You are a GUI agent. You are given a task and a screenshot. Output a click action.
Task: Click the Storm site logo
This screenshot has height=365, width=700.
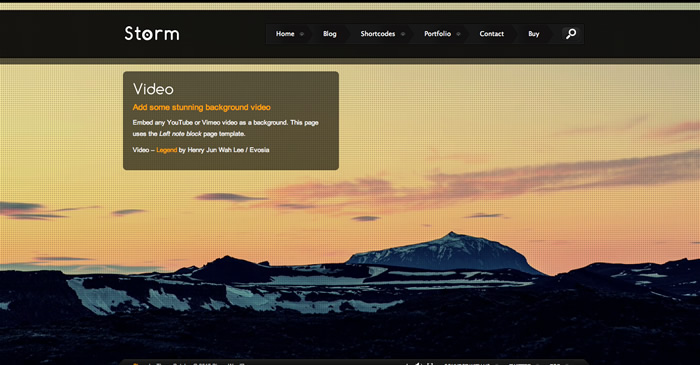pyautogui.click(x=152, y=33)
